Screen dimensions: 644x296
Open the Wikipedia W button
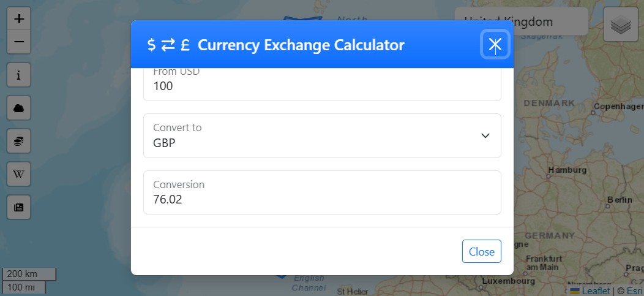coord(19,175)
